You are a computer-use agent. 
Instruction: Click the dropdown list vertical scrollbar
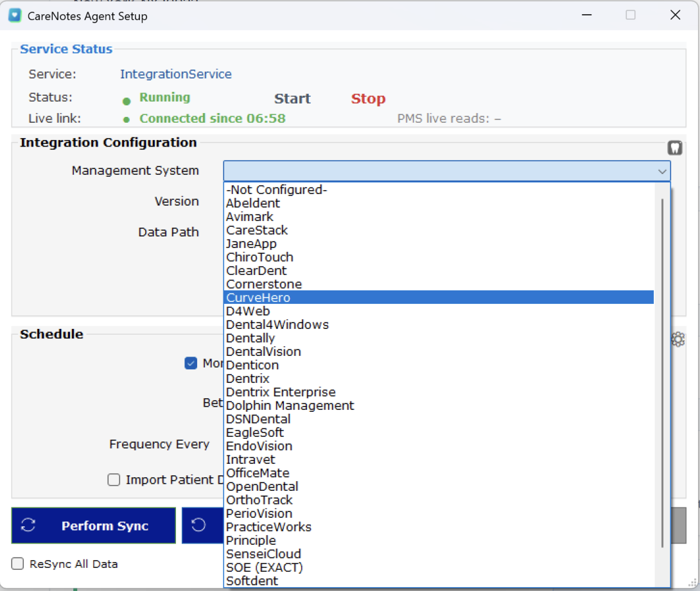click(662, 373)
